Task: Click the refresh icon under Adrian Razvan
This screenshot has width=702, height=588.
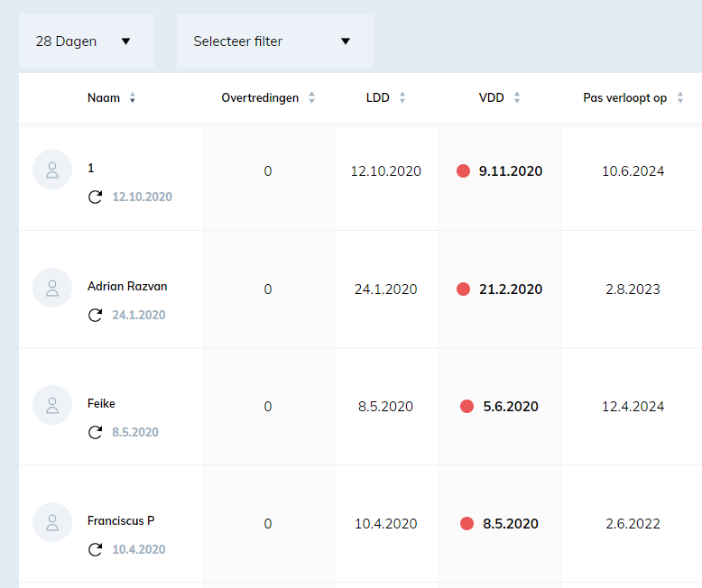Action: pyautogui.click(x=95, y=315)
